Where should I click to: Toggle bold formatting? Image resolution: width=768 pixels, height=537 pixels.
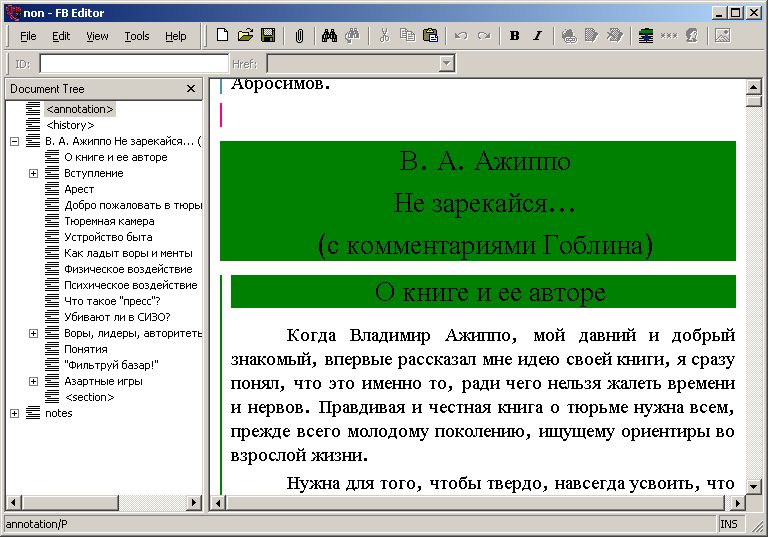pyautogui.click(x=514, y=35)
